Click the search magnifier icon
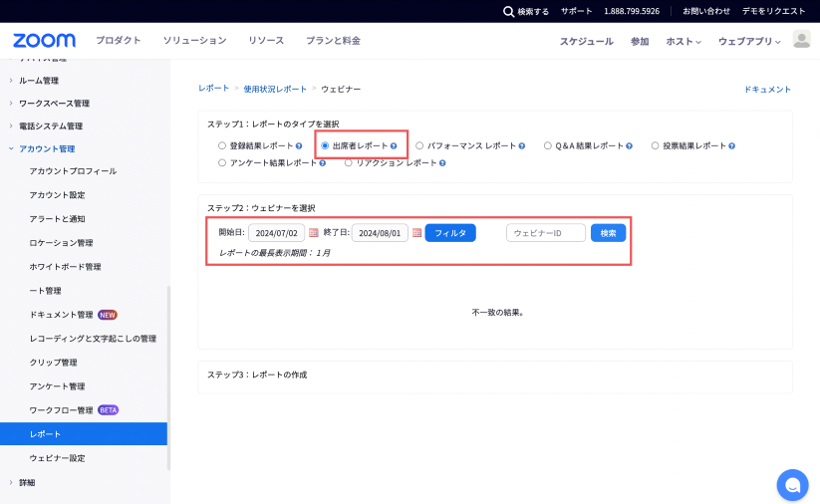 point(509,11)
